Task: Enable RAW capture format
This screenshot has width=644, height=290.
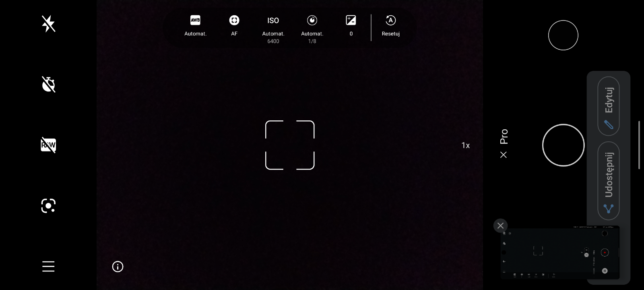Action: pos(48,145)
